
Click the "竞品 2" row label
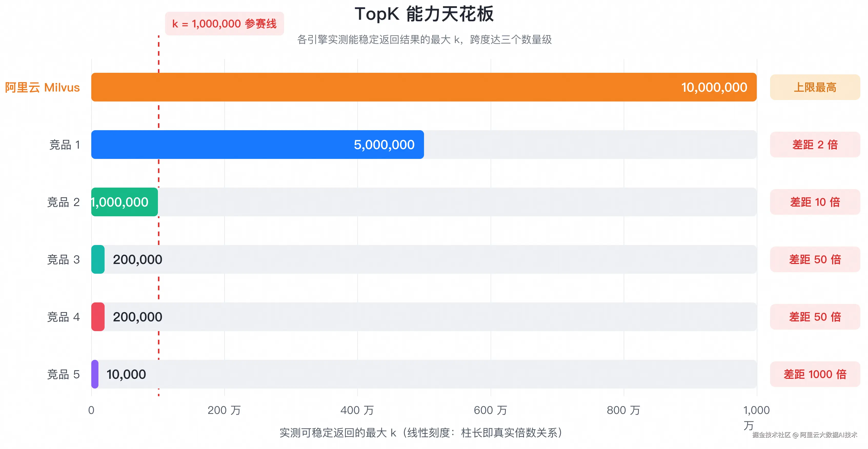tap(63, 202)
